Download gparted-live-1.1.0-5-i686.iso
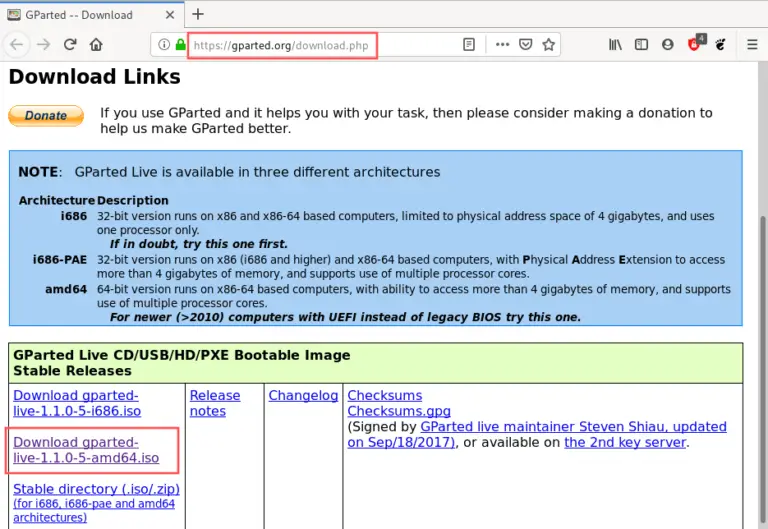Screen dimensions: 768x529 pyautogui.click(x=77, y=403)
